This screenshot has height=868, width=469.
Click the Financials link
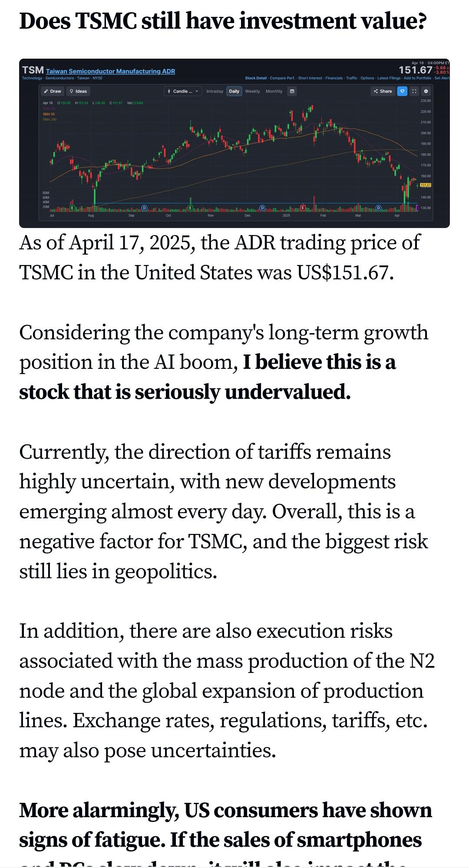[334, 78]
